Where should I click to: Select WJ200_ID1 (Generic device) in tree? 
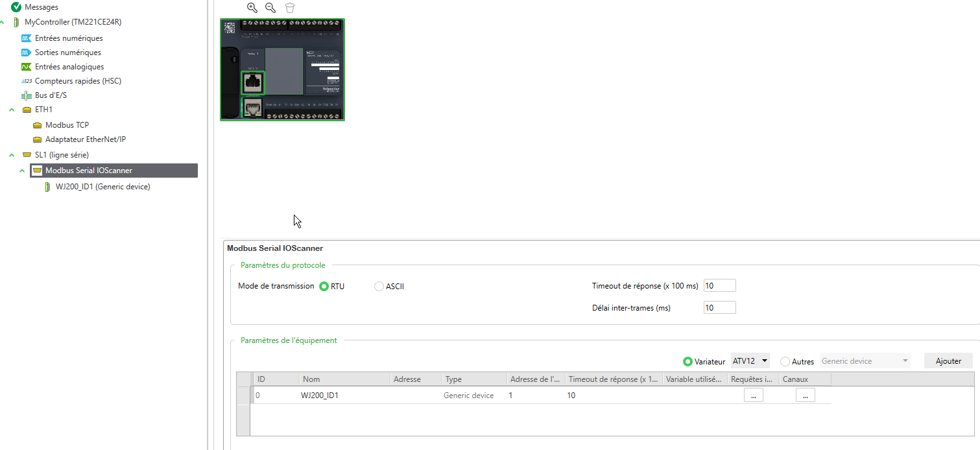click(102, 187)
